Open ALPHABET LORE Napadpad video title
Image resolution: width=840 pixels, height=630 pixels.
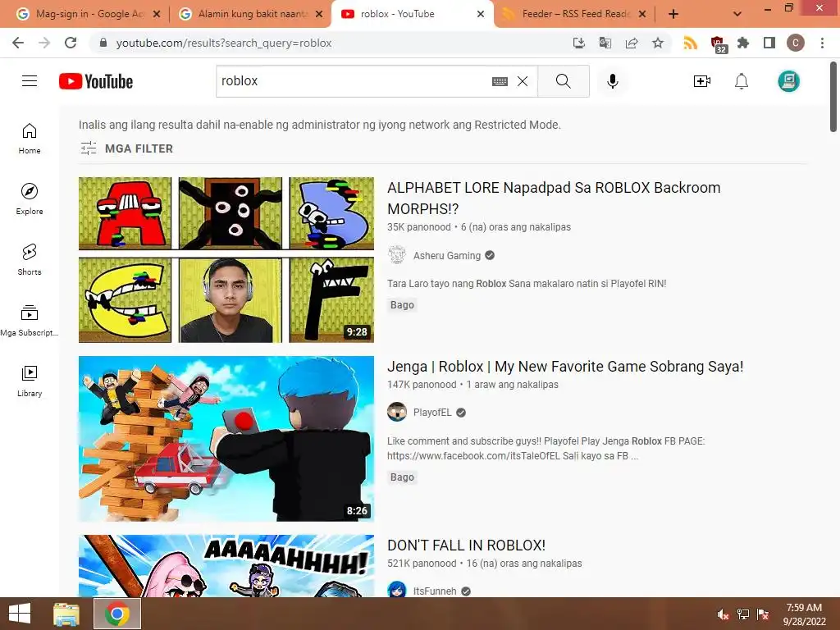(554, 199)
